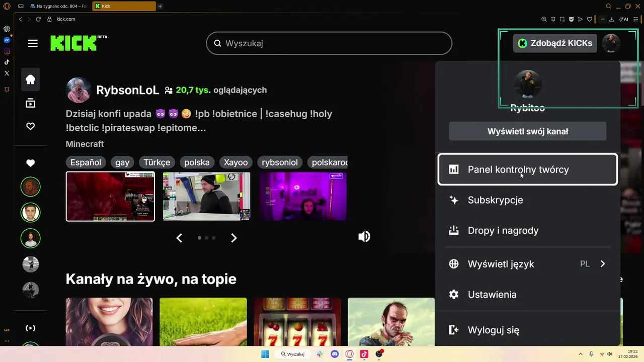644x362 pixels.
Task: Click the pin icon in address bar
Action: click(x=553, y=19)
